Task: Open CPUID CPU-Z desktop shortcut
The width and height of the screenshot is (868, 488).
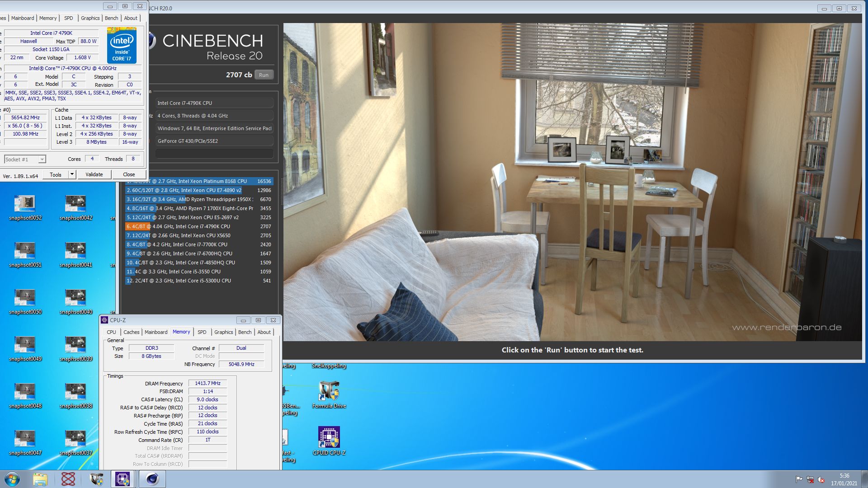Action: pos(329,441)
